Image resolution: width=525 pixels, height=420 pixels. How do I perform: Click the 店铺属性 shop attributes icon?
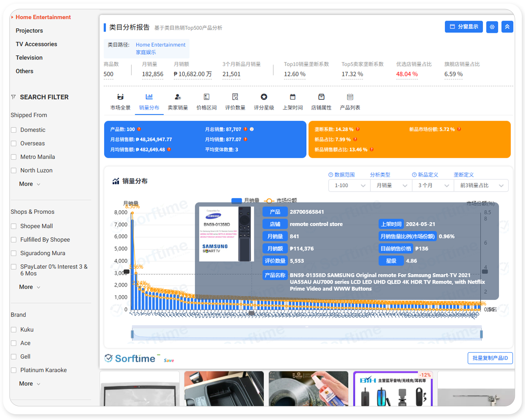[x=321, y=101]
